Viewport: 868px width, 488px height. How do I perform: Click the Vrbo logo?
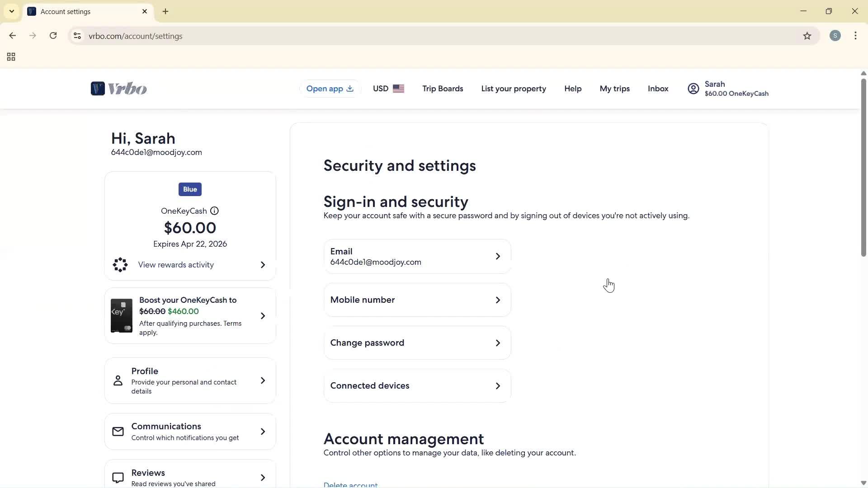click(118, 89)
